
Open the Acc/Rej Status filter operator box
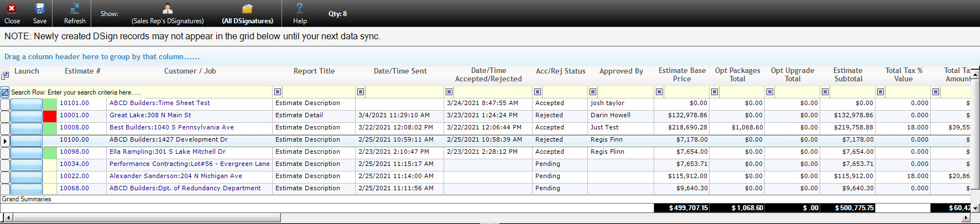point(538,92)
